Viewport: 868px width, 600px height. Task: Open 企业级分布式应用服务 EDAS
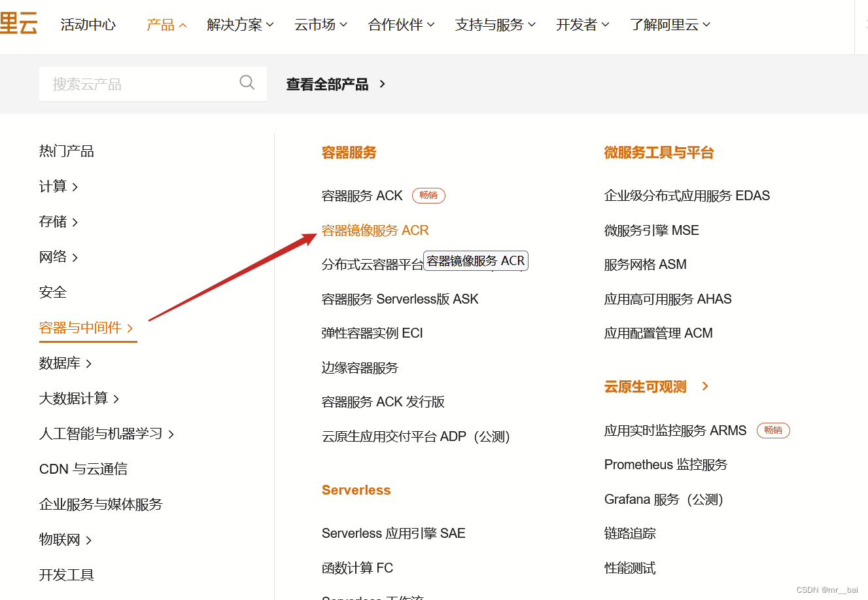tap(687, 196)
